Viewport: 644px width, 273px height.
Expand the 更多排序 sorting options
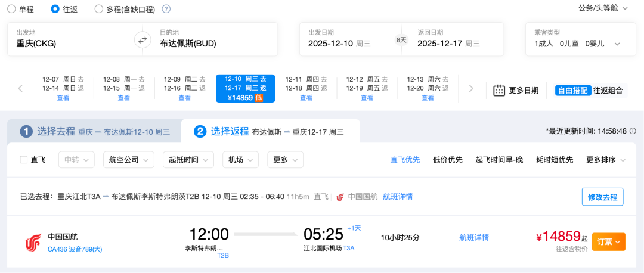606,160
